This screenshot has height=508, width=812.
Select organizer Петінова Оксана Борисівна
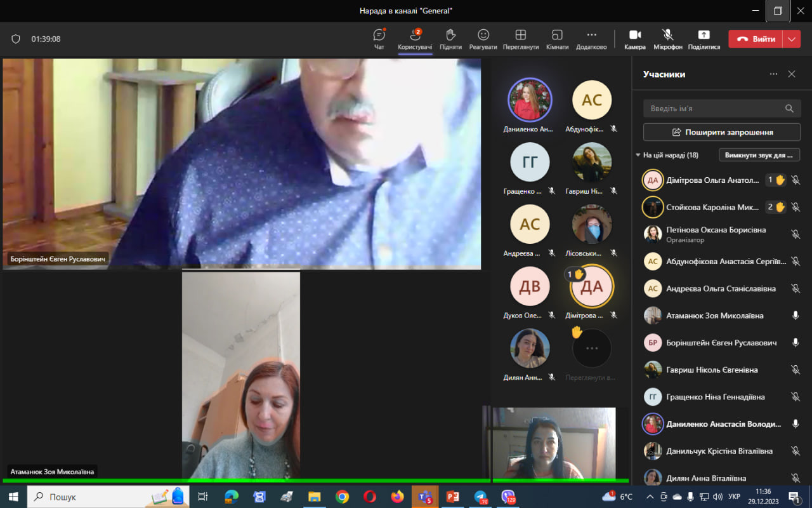[722, 234]
